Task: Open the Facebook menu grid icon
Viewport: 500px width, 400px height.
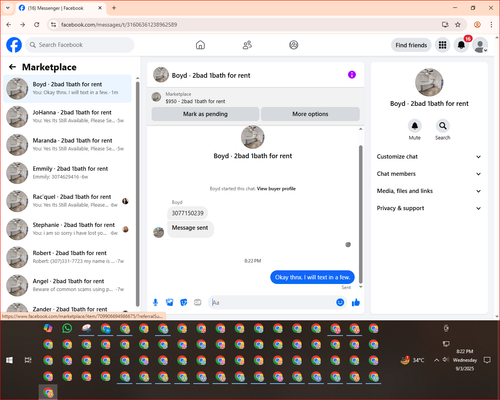Action: [x=442, y=45]
